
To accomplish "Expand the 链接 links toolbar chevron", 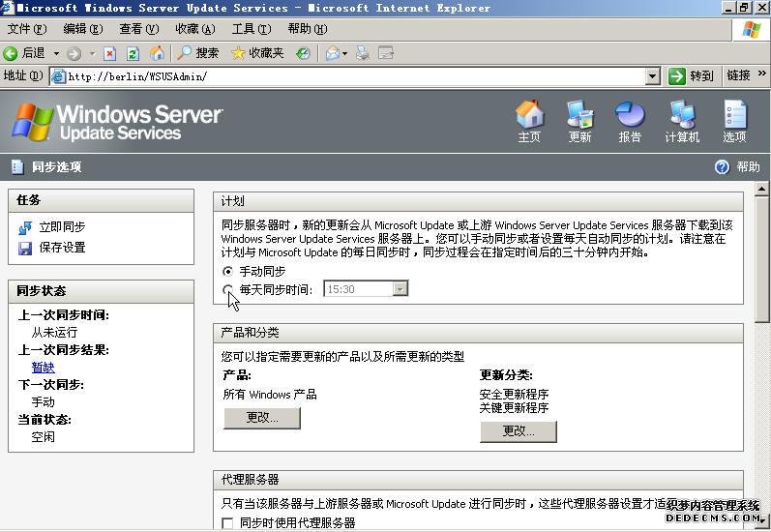I will point(761,74).
